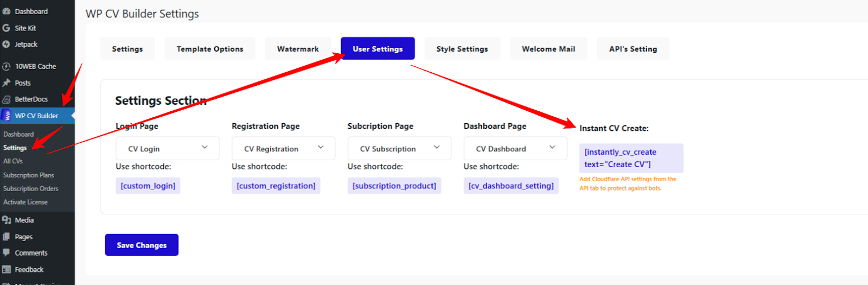
Task: Open the Subscription Orders submenu link
Action: tap(31, 188)
